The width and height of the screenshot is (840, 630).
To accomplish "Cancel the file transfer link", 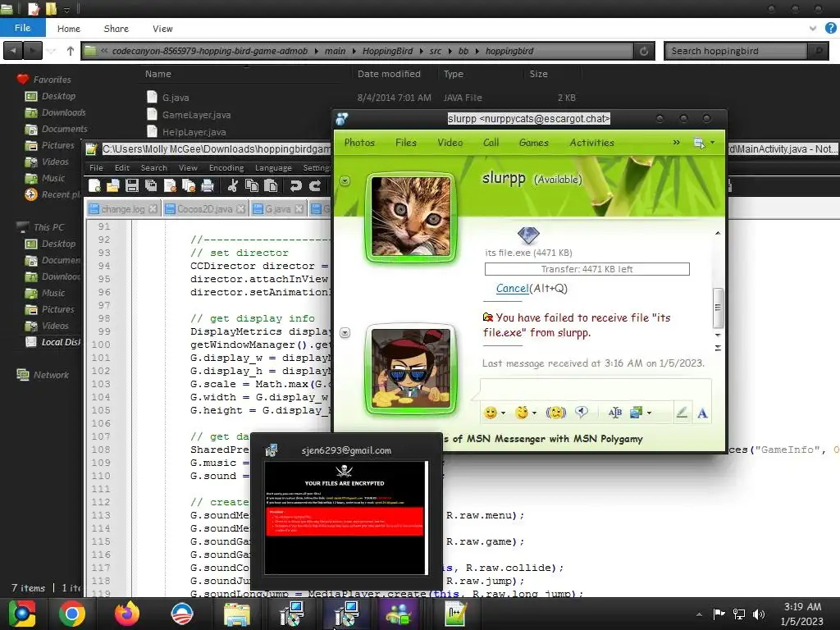I will [512, 288].
